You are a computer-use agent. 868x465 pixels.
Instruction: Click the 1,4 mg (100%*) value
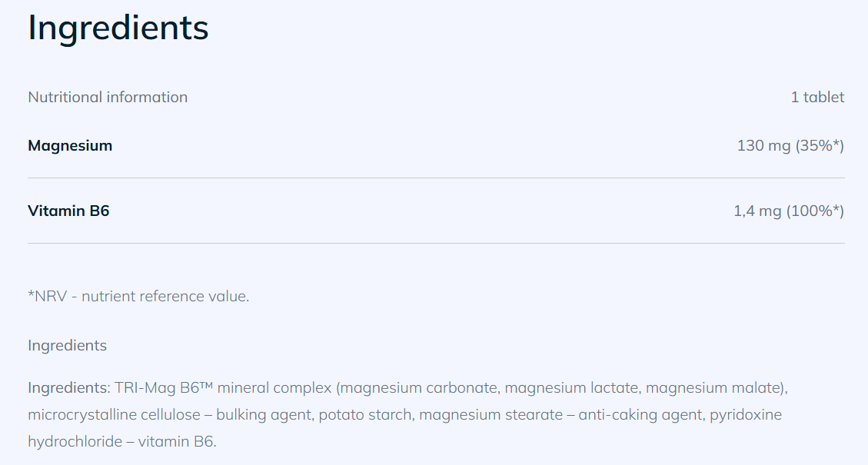click(789, 211)
